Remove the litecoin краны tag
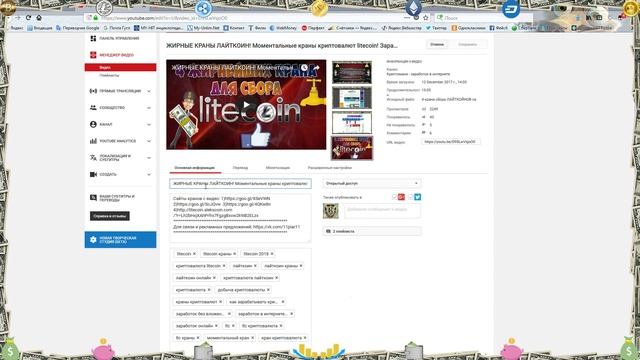Screen dimensions: 640x360 point(234,254)
